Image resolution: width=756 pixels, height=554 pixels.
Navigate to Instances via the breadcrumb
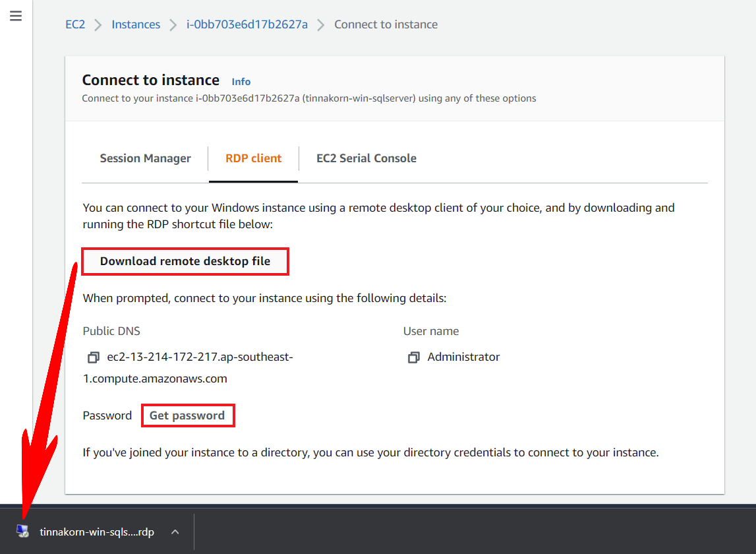click(x=136, y=24)
